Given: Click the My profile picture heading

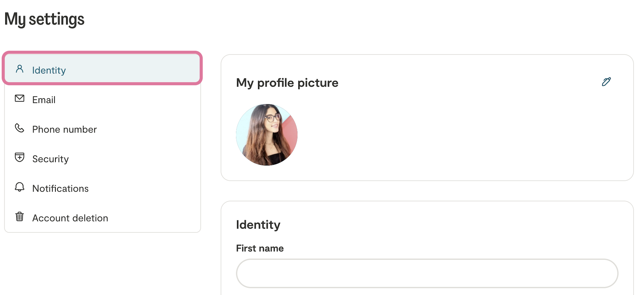Looking at the screenshot, I should [287, 83].
